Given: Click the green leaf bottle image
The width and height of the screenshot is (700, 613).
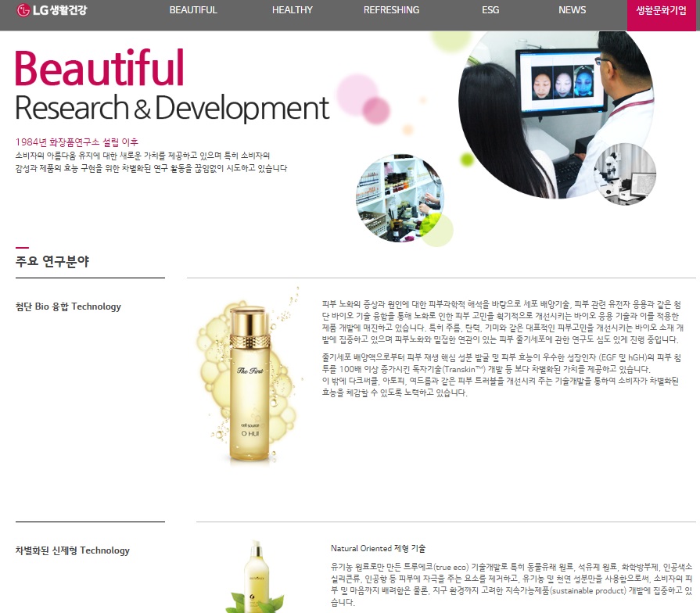Looking at the screenshot, I should 255,576.
